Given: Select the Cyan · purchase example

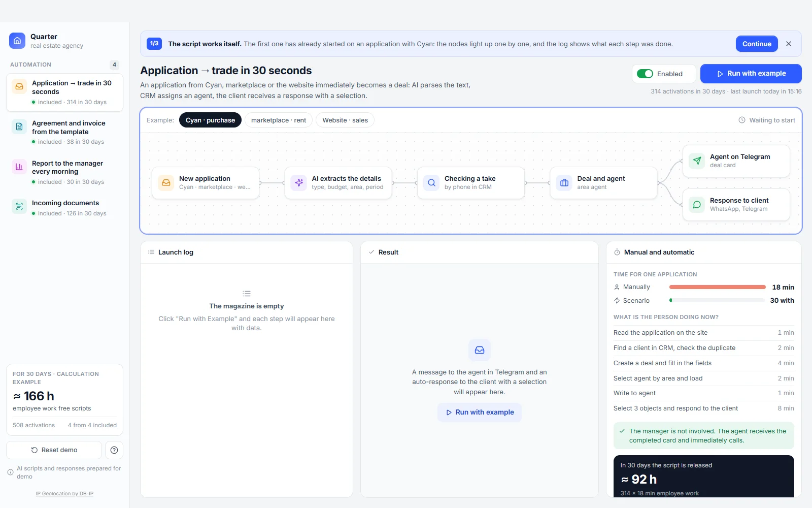Looking at the screenshot, I should [210, 120].
